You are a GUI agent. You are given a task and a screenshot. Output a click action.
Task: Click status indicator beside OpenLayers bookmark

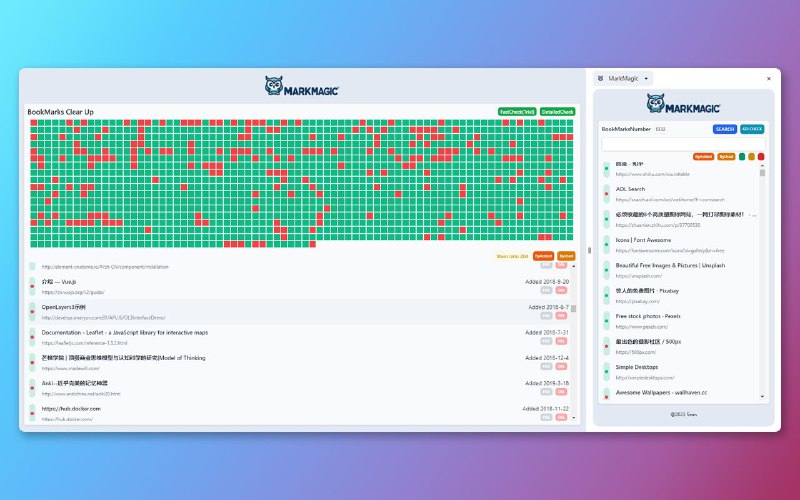(x=32, y=310)
